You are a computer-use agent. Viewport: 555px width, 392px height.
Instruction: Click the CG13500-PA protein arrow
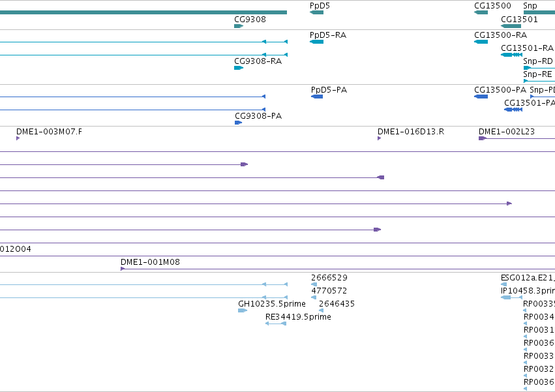click(x=481, y=97)
